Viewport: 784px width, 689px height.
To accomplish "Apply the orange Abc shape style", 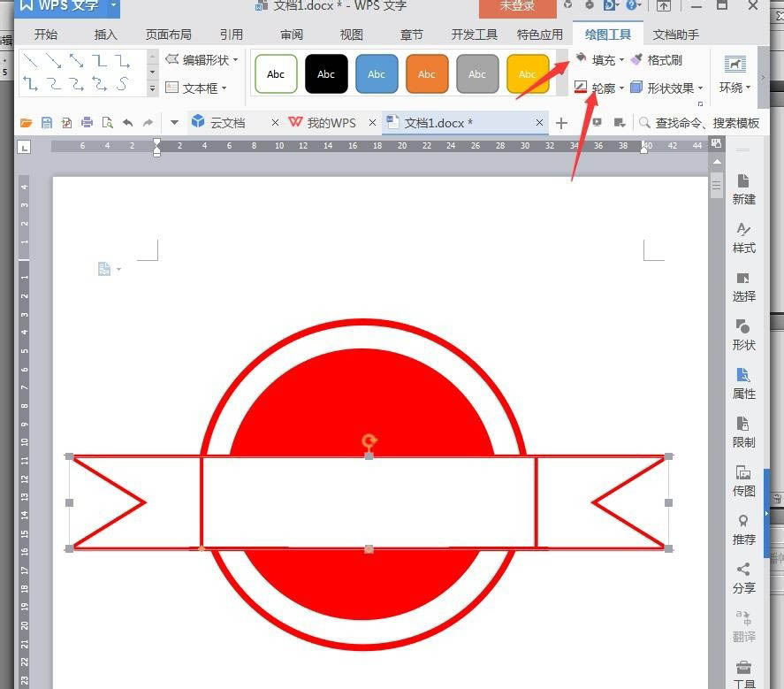I will pos(427,74).
